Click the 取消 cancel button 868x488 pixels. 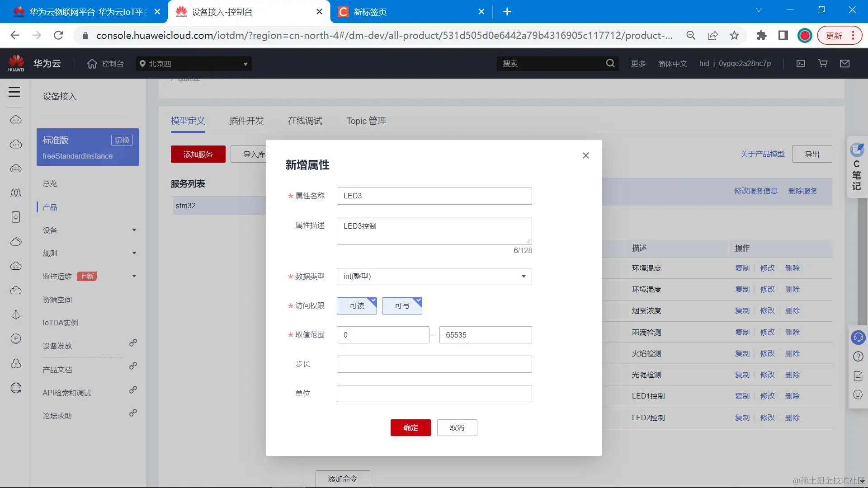(457, 427)
